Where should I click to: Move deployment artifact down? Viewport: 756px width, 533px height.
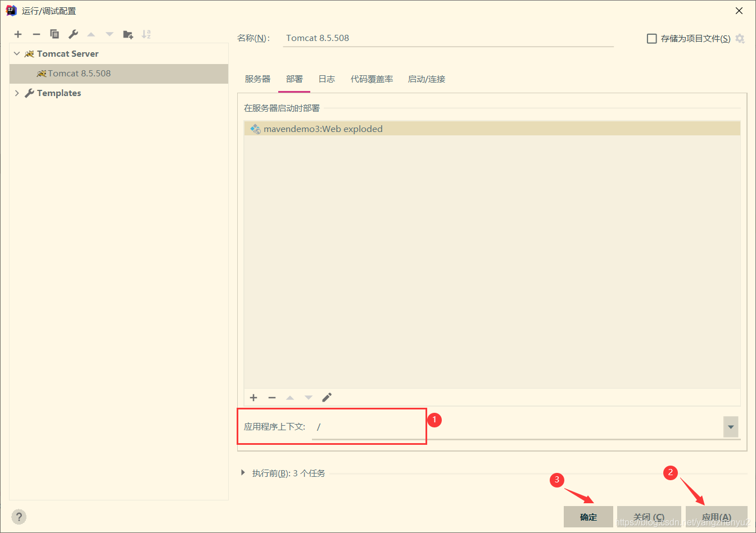tap(309, 398)
